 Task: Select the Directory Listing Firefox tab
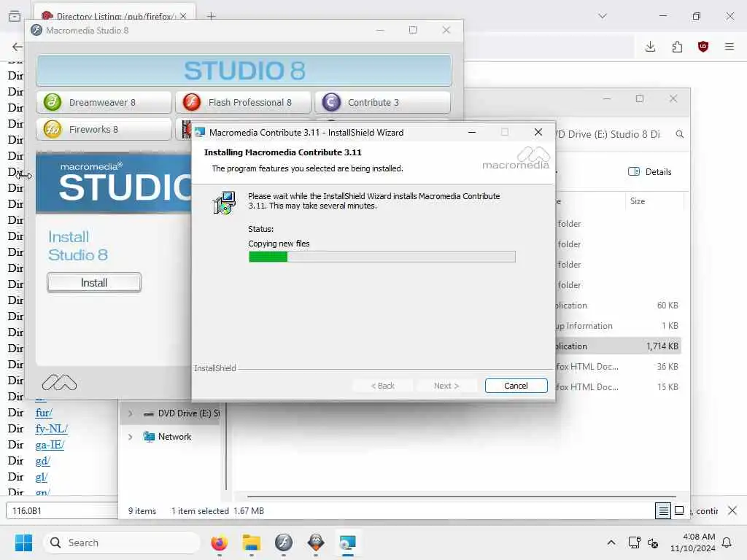click(x=115, y=15)
